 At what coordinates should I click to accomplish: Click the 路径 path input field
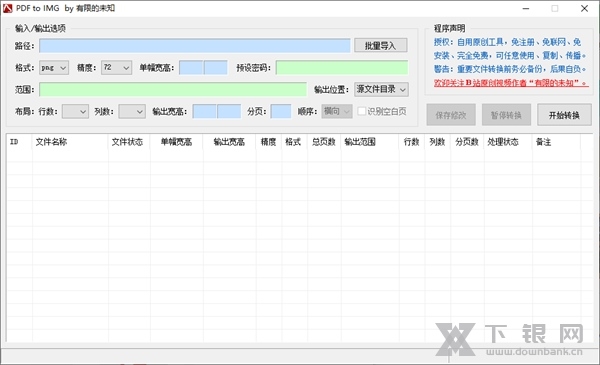[194, 46]
